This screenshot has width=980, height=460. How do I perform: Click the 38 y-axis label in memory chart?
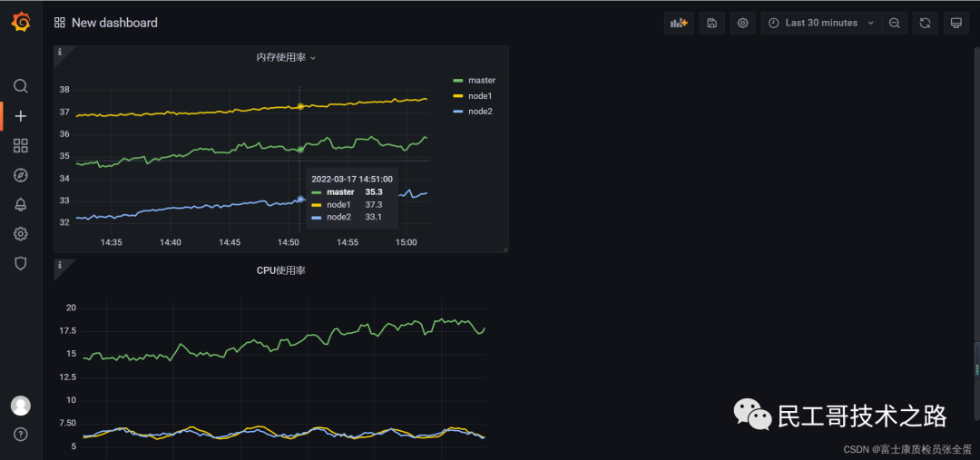coord(64,90)
